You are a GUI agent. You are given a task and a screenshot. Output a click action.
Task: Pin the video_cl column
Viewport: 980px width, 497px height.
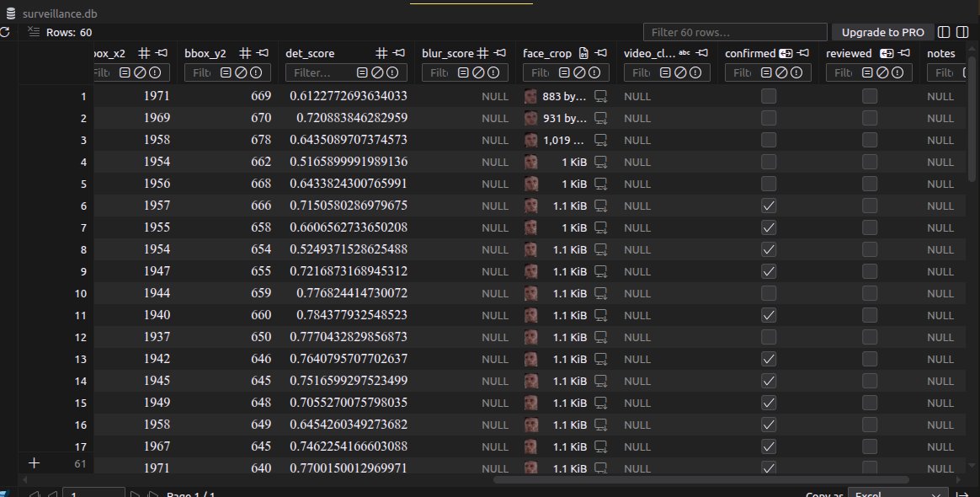702,53
